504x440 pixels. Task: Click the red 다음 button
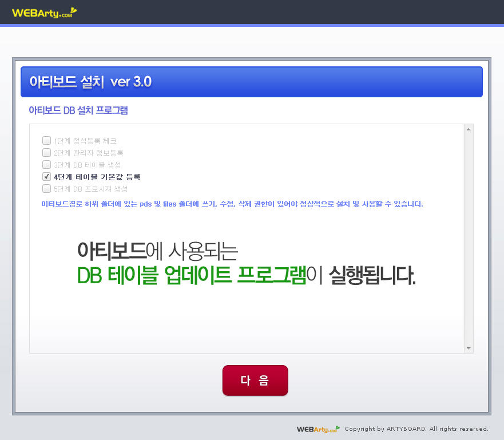pos(255,380)
